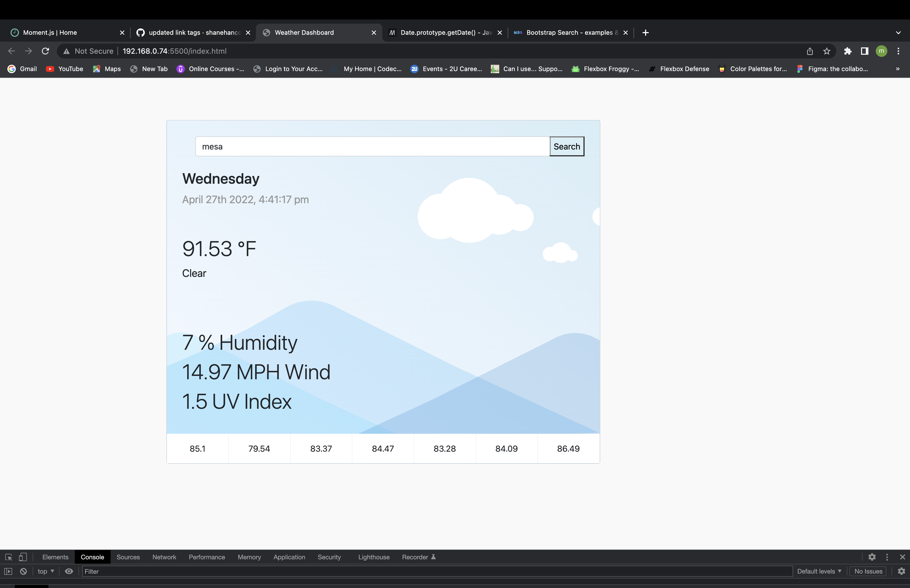This screenshot has width=910, height=588.
Task: Open the Flexbox Froggy bookmark
Action: 605,69
